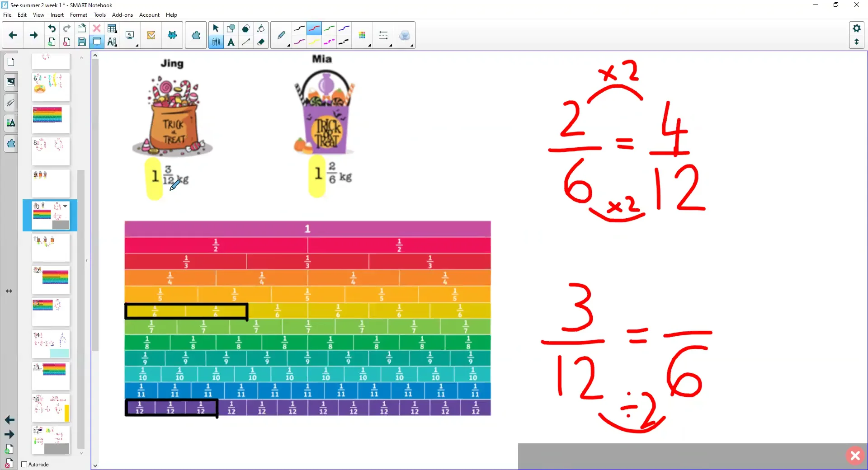Select the Text tool
Image resolution: width=868 pixels, height=470 pixels.
point(231,42)
